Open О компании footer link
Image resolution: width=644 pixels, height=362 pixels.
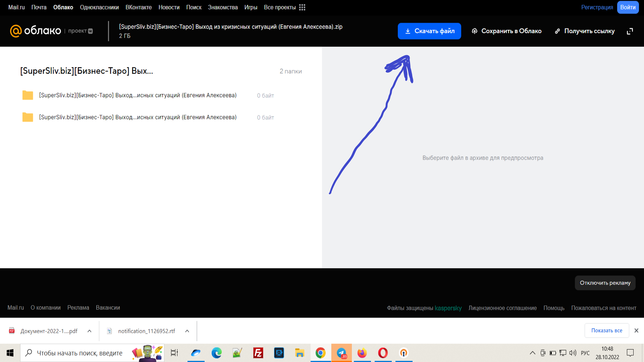46,308
